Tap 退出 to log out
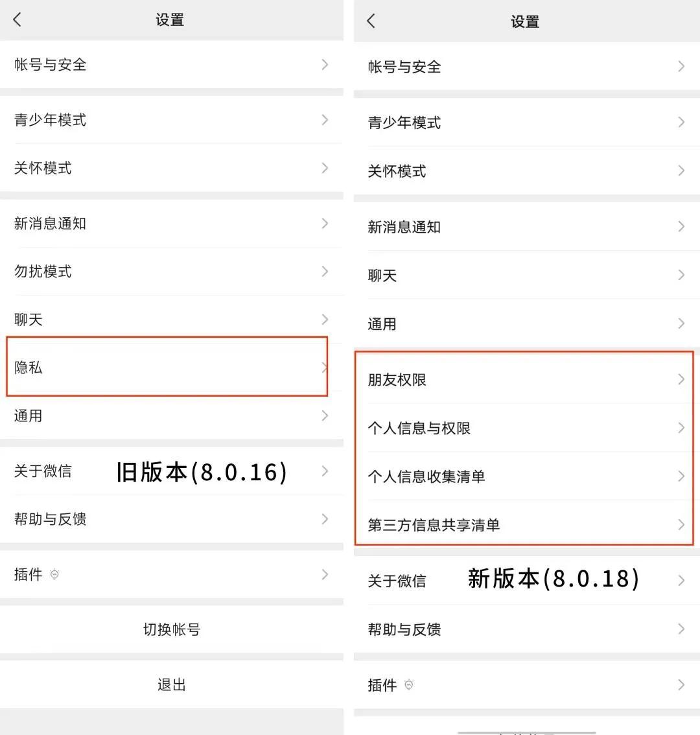 pos(170,684)
